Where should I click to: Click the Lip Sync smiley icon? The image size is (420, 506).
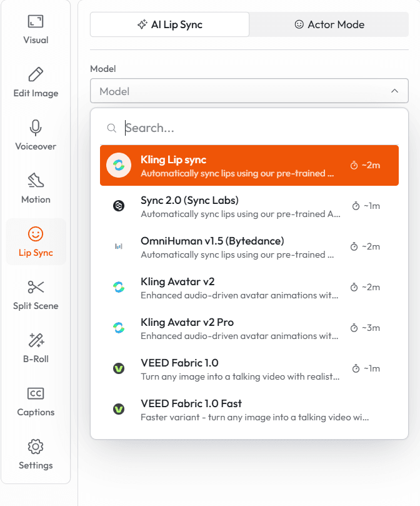pyautogui.click(x=36, y=234)
